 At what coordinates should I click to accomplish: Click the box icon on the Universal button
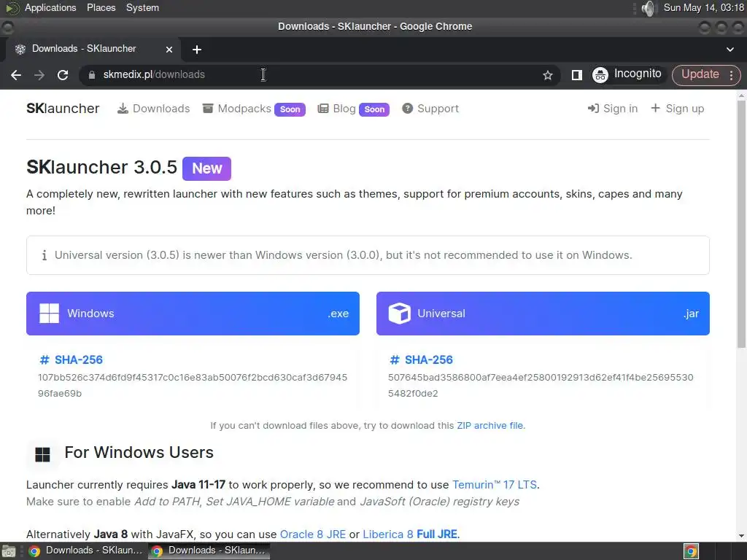[x=399, y=314]
